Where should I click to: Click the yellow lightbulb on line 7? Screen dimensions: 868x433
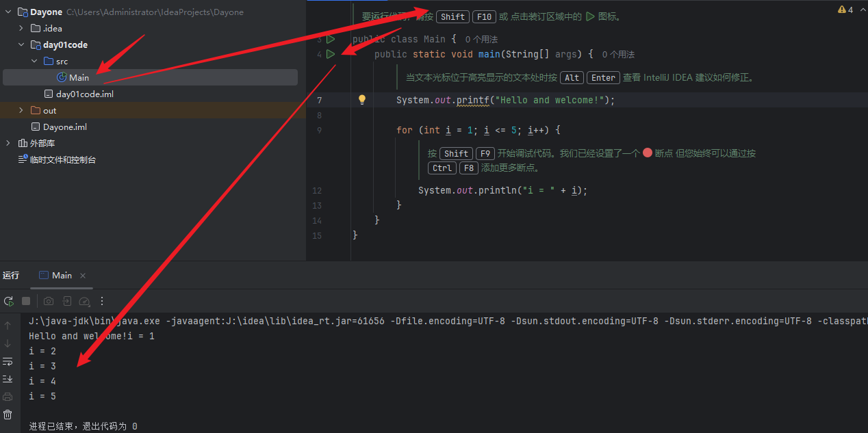point(363,100)
